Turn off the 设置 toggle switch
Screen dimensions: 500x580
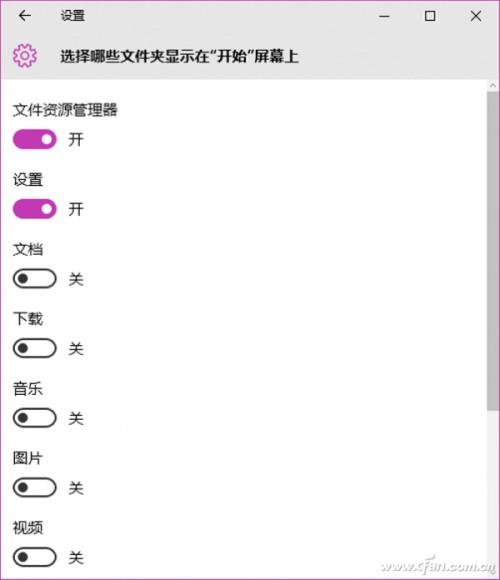[x=35, y=209]
